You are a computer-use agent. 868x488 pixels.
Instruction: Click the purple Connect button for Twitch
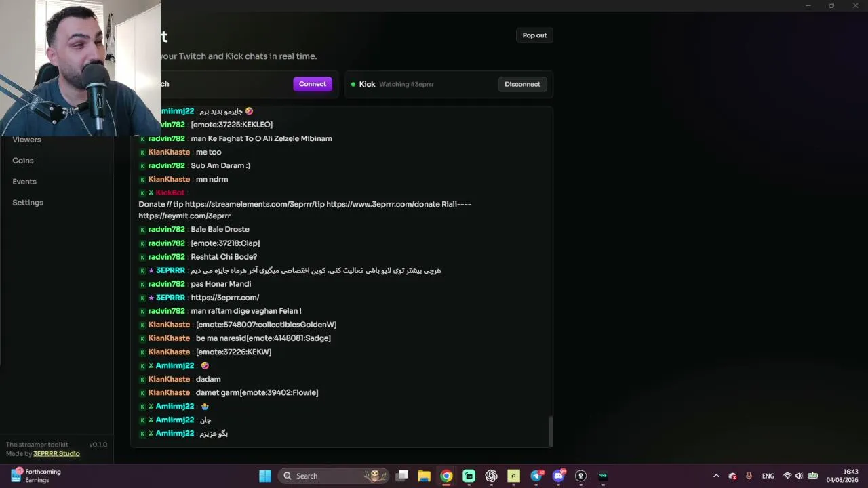(313, 84)
